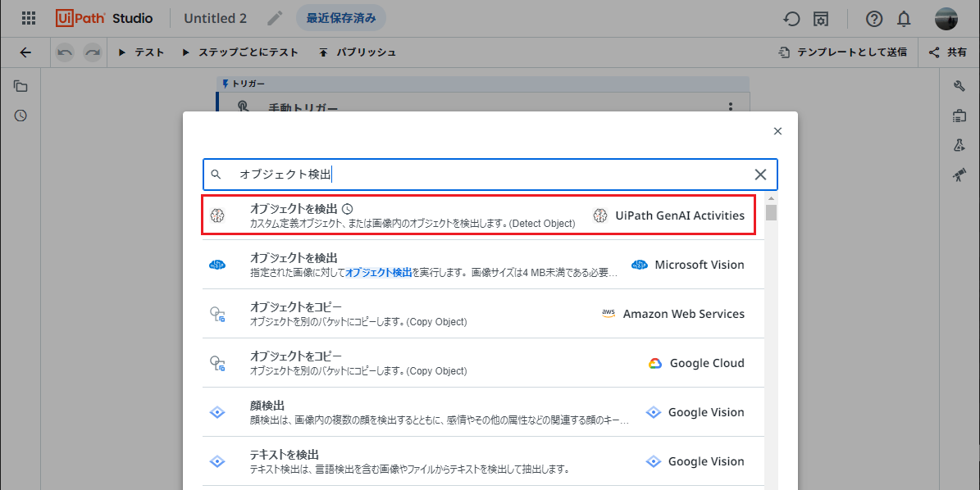Click テンプレートとして送信
Viewport: 980px width, 490px height.
point(842,52)
